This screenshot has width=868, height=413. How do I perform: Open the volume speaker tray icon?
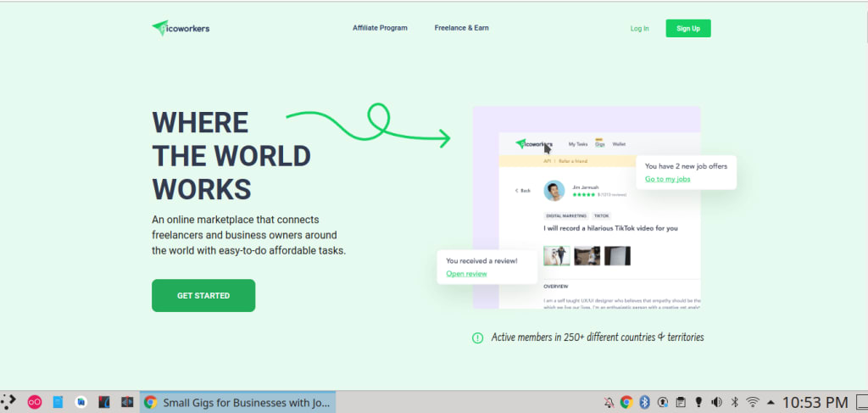[x=716, y=402]
